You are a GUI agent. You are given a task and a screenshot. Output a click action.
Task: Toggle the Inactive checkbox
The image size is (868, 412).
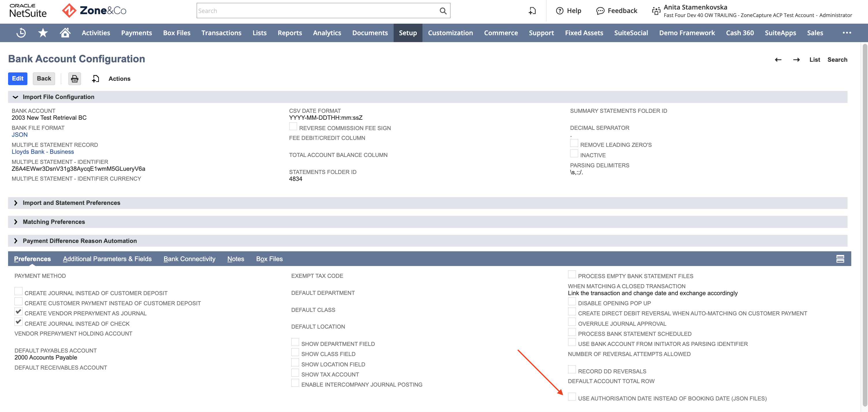(574, 154)
